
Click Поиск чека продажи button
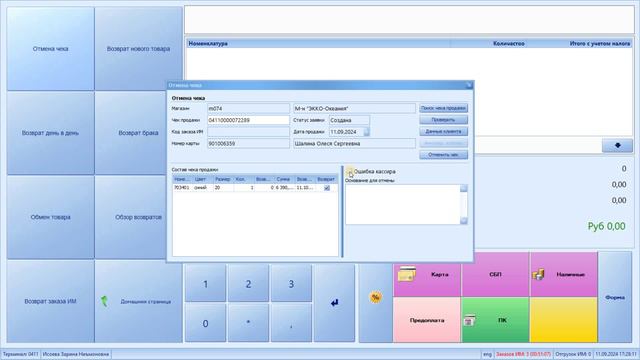pyautogui.click(x=443, y=108)
